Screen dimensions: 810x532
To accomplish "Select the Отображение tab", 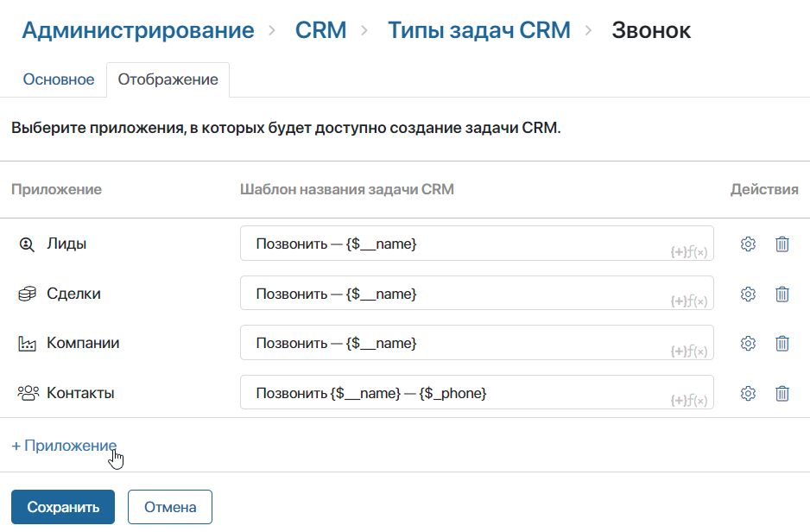I will coord(168,79).
